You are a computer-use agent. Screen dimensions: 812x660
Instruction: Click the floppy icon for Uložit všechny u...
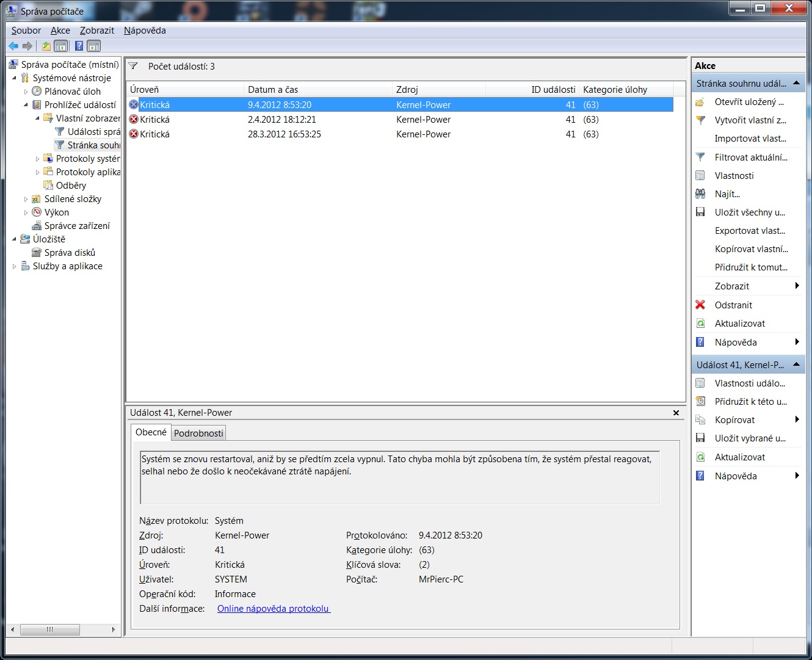click(x=700, y=212)
